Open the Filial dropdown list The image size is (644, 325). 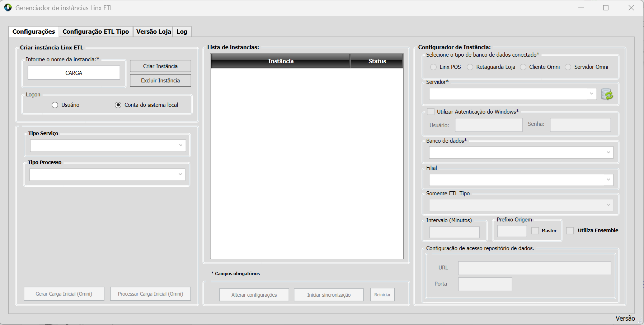[521, 180]
